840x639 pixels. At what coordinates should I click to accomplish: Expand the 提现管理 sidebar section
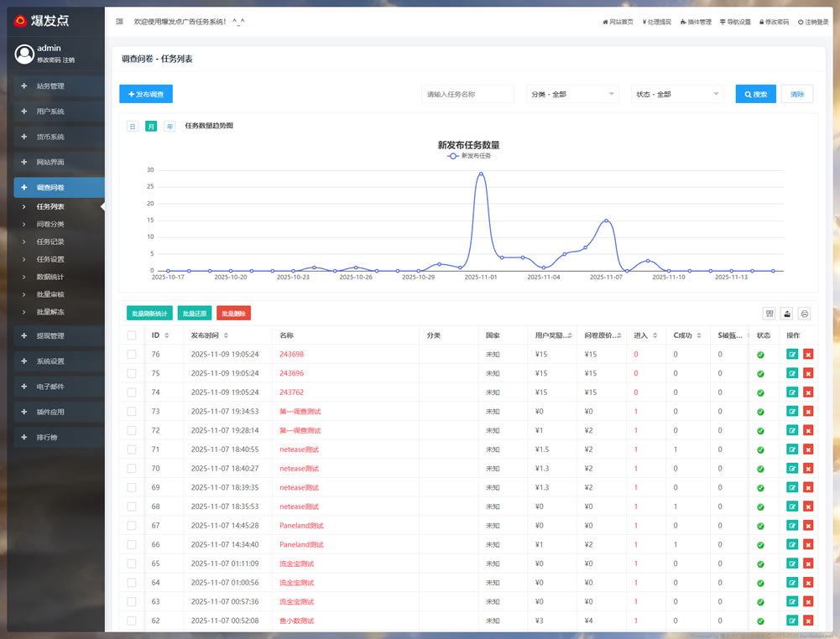click(x=59, y=336)
